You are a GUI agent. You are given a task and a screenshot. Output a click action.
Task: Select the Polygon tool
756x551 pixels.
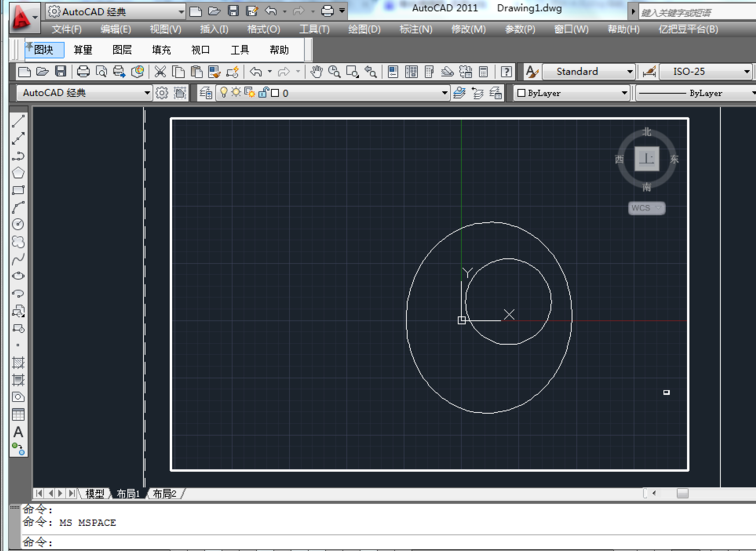point(18,173)
